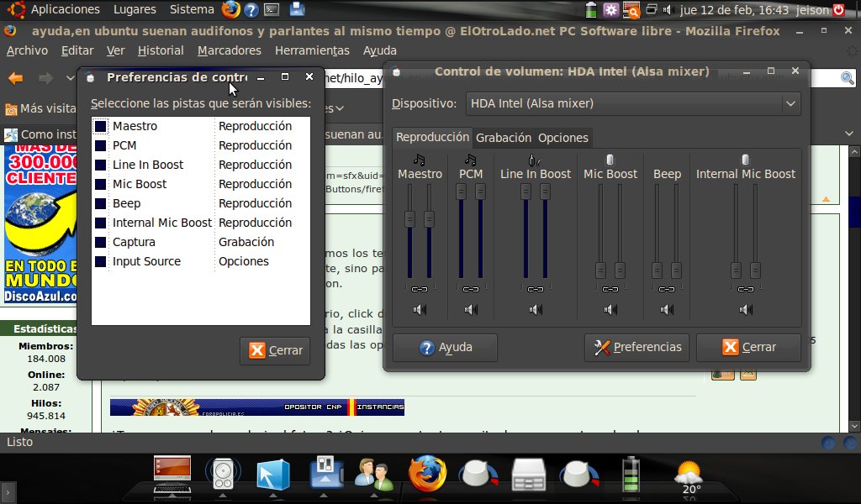This screenshot has height=504, width=861.
Task: Uncheck the Captura track checkbox
Action: pyautogui.click(x=101, y=242)
